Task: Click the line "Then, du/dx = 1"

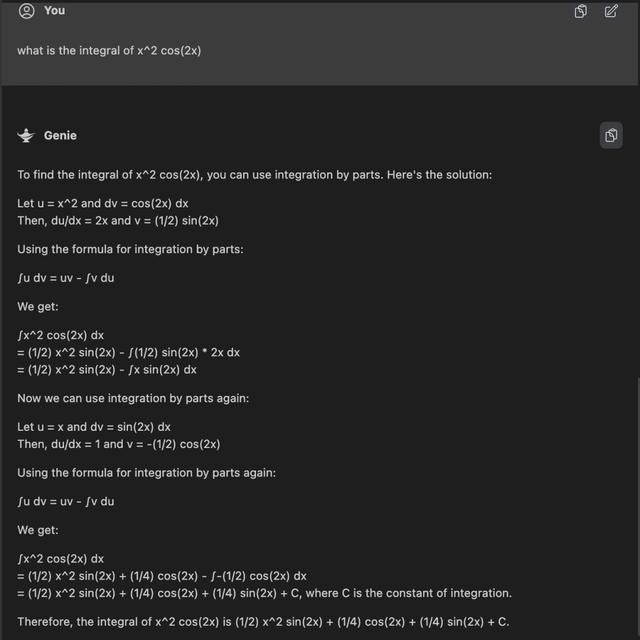Action: click(x=118, y=444)
